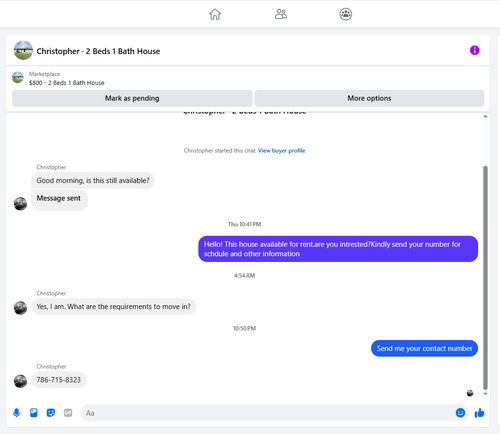Image resolution: width=500 pixels, height=434 pixels.
Task: Click the 'Thu 10:41 PM' timestamp
Action: (244, 224)
